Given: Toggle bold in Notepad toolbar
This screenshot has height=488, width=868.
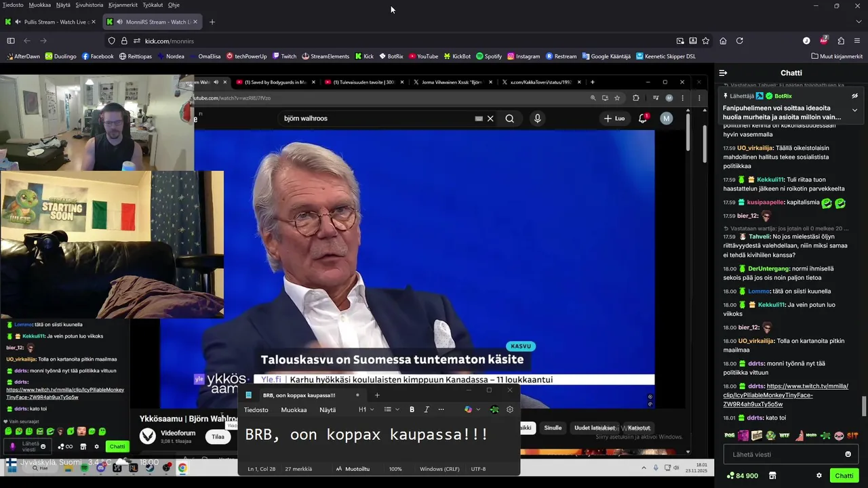Looking at the screenshot, I should coord(412,409).
